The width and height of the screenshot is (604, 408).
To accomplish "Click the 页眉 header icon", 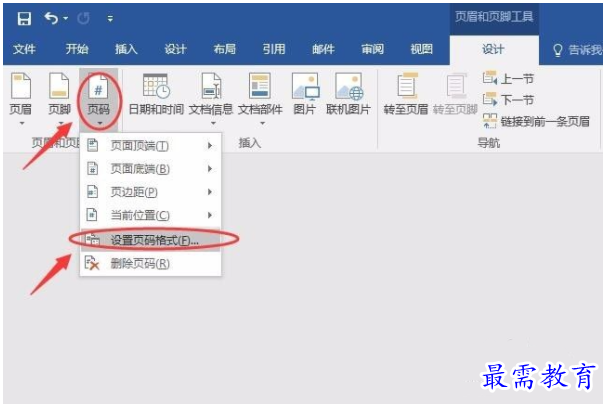I will click(21, 86).
